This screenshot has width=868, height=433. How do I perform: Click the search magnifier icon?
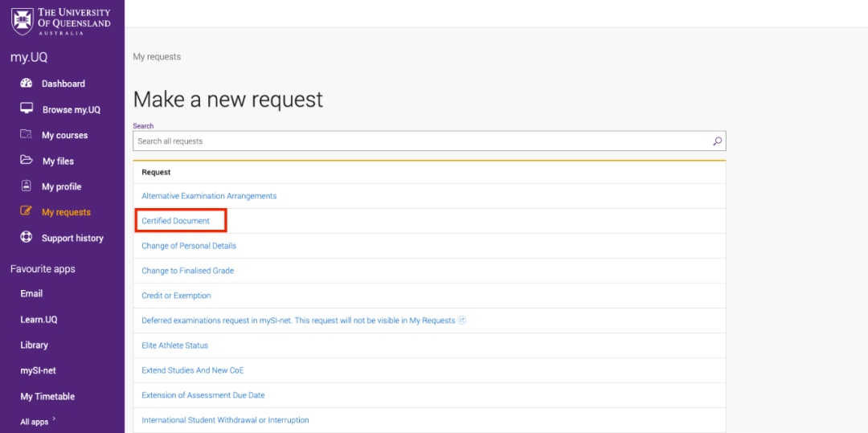click(717, 141)
